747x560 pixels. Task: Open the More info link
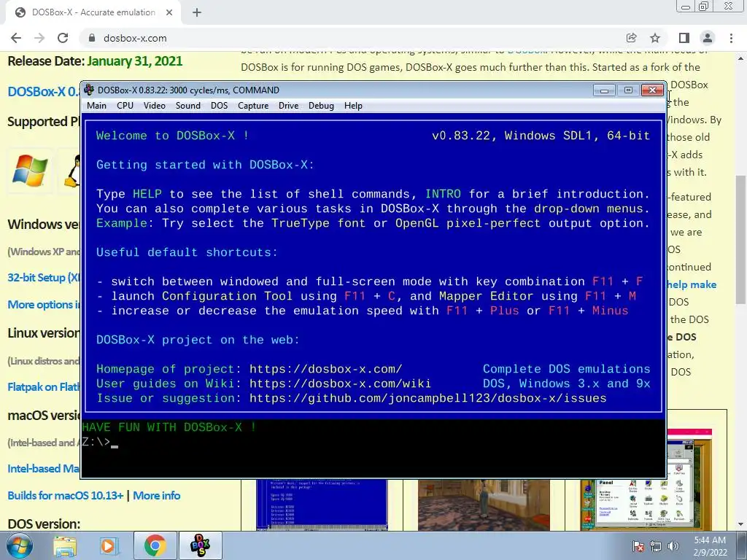[x=156, y=496]
